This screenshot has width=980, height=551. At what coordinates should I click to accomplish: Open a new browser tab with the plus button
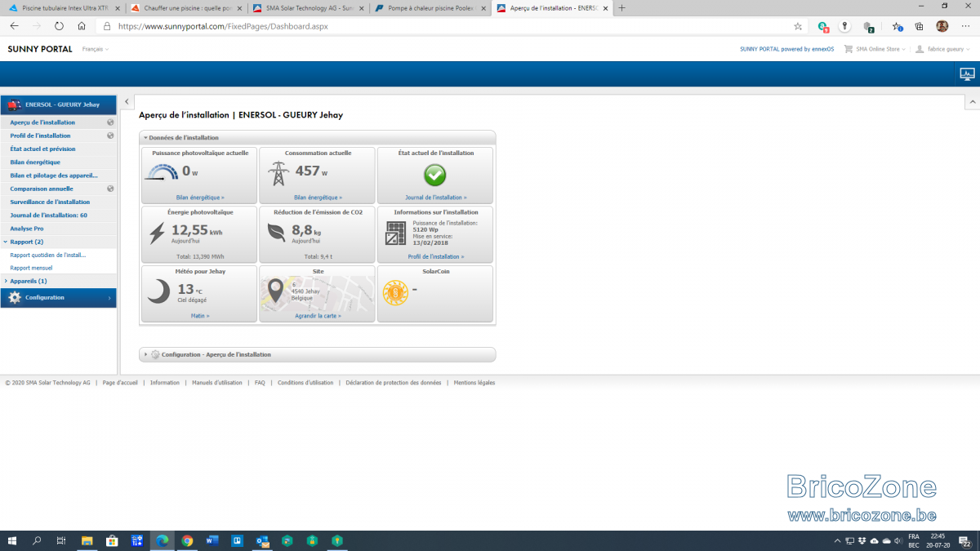coord(622,8)
